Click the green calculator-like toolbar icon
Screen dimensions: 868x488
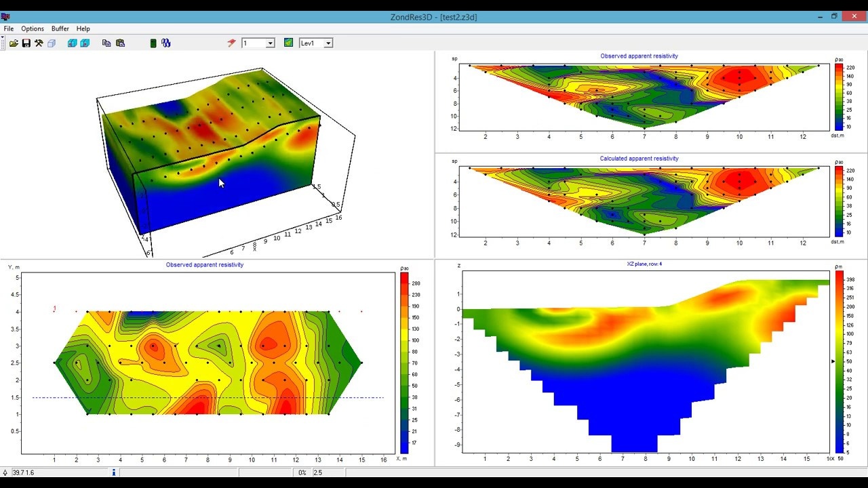point(153,43)
